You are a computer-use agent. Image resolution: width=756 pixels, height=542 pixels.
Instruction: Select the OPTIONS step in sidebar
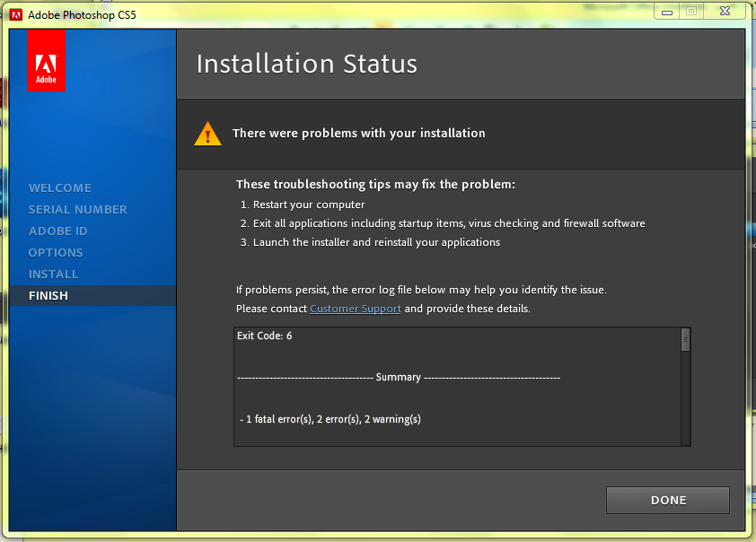56,252
